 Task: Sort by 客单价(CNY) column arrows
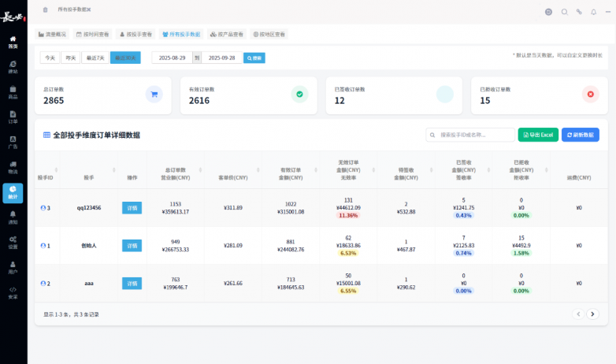(258, 170)
